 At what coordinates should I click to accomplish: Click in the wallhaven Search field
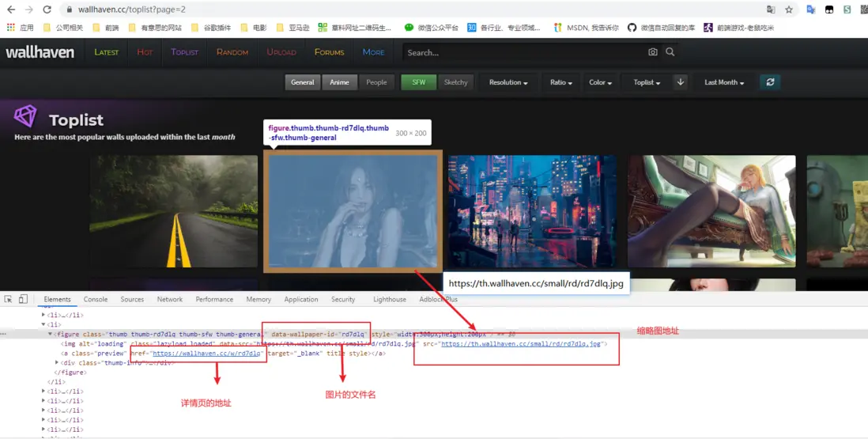(x=523, y=52)
